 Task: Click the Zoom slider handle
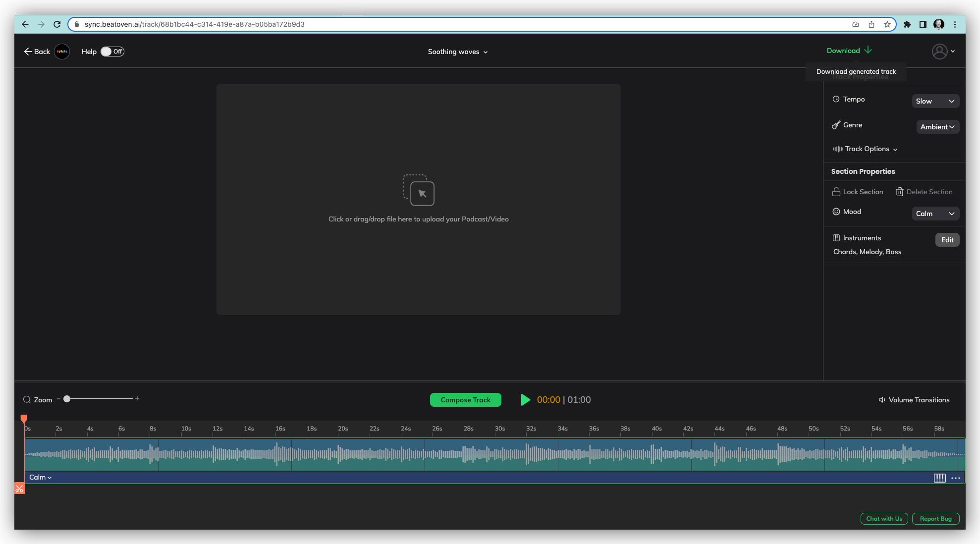pyautogui.click(x=67, y=399)
